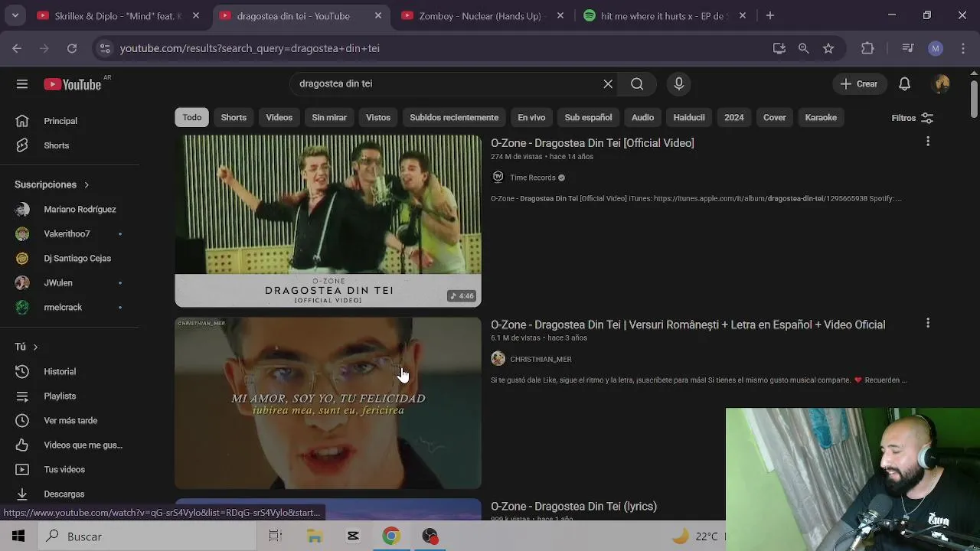
Task: Open Chrome tab search dropdown
Action: [x=15, y=15]
